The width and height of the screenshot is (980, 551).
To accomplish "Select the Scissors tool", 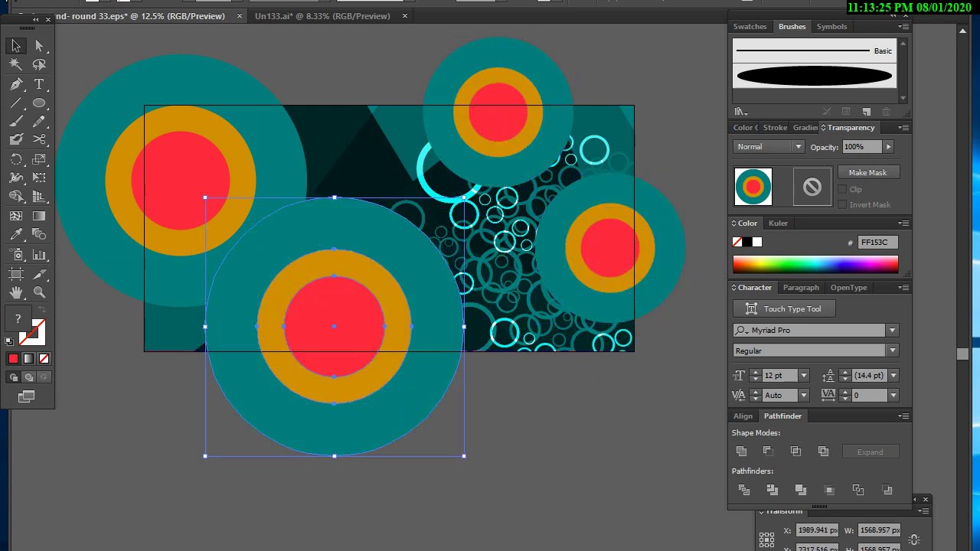I will pyautogui.click(x=39, y=139).
